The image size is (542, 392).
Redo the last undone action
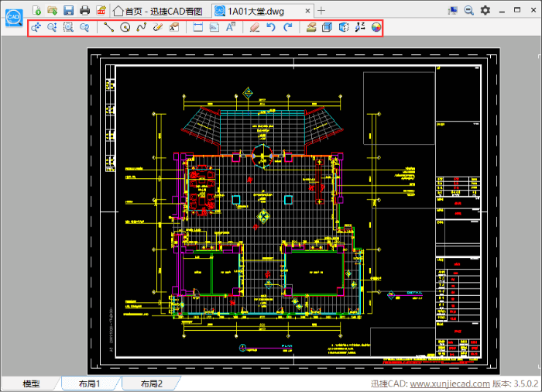point(287,28)
